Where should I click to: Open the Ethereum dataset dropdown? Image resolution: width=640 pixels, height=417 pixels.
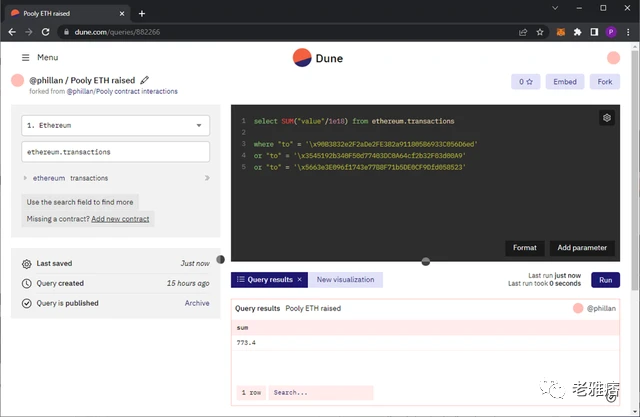pyautogui.click(x=116, y=125)
